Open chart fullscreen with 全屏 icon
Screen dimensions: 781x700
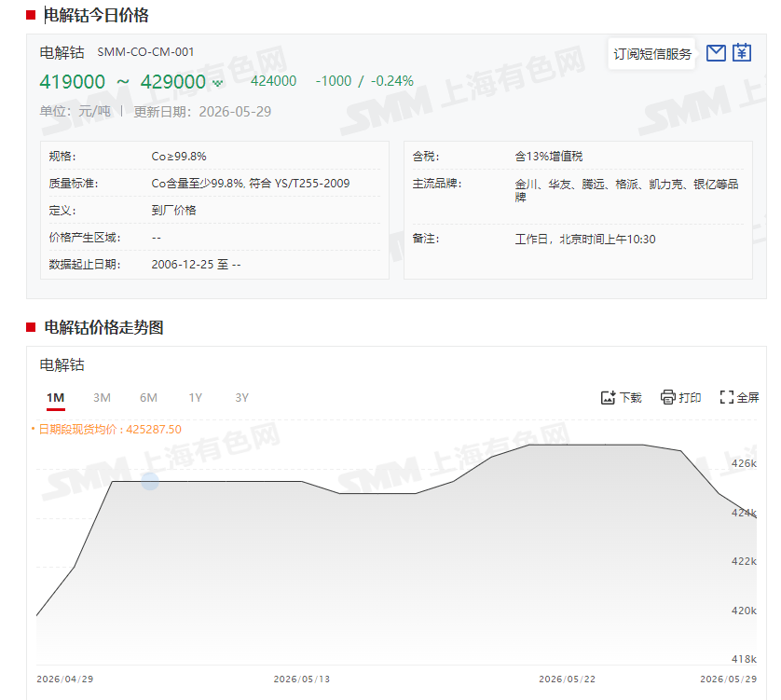pyautogui.click(x=727, y=397)
